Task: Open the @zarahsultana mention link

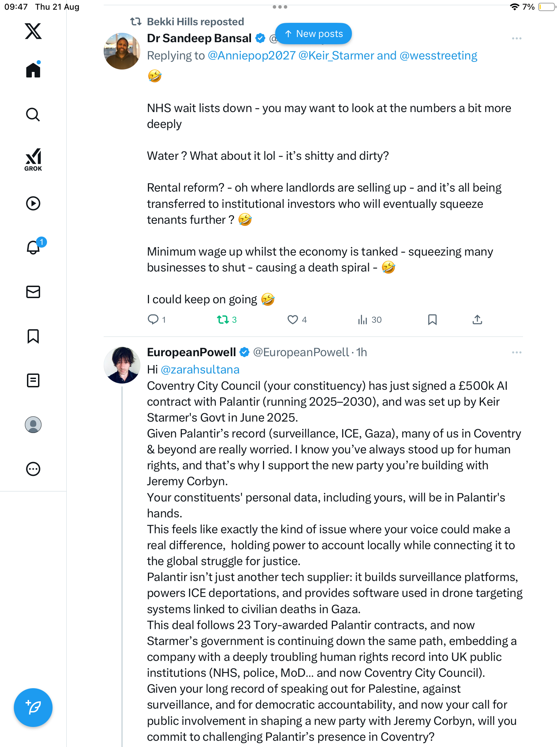Action: [200, 370]
